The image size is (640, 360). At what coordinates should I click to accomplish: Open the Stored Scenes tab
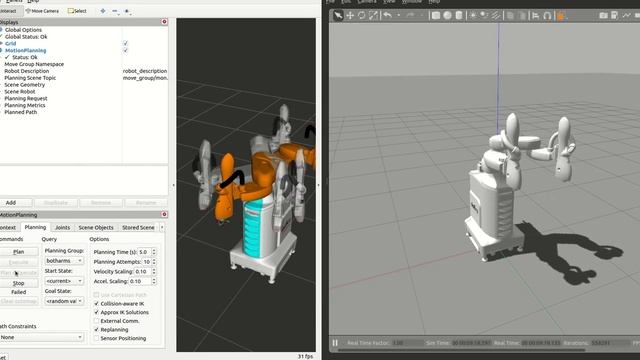(138, 227)
